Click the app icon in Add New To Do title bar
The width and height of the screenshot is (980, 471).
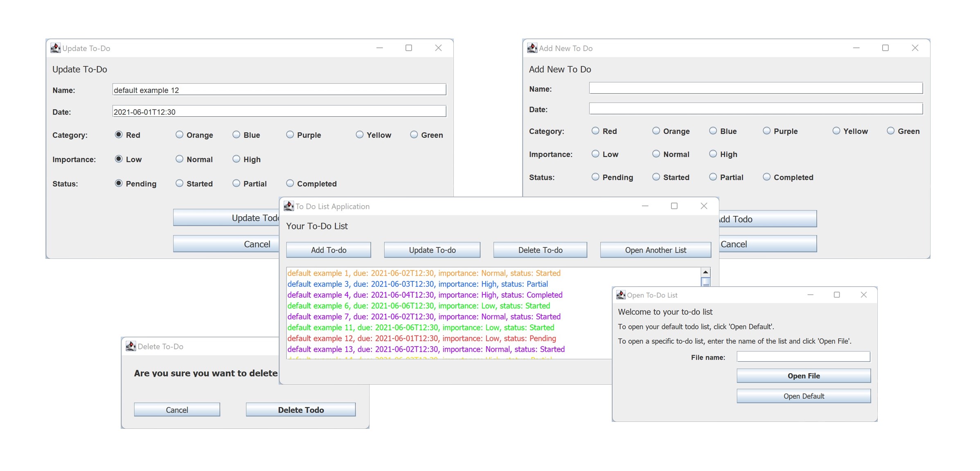pyautogui.click(x=532, y=48)
